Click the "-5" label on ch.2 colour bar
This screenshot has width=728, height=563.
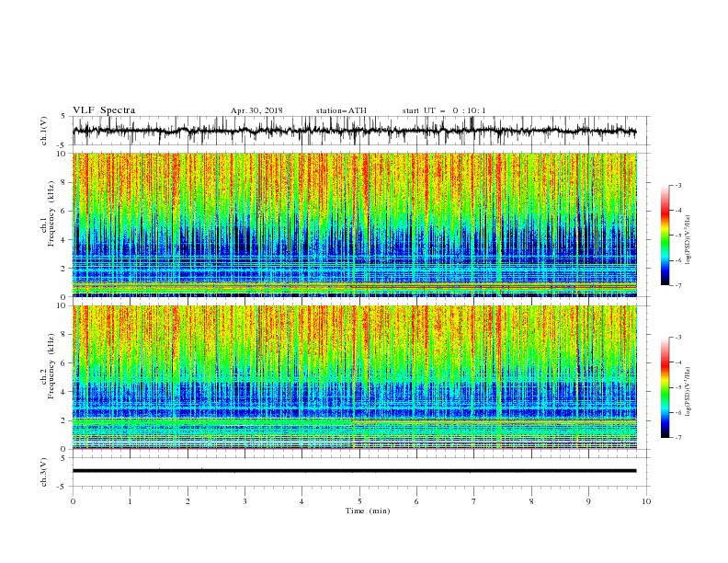tap(677, 387)
